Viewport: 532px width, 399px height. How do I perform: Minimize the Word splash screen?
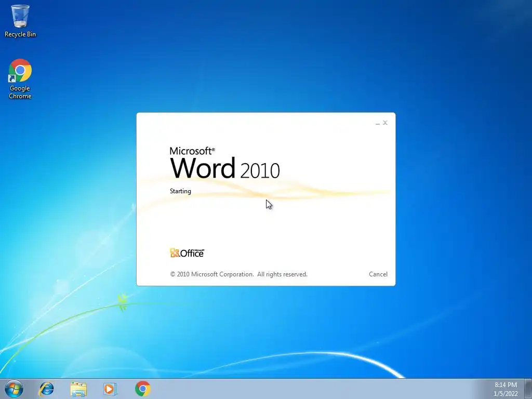(x=378, y=124)
